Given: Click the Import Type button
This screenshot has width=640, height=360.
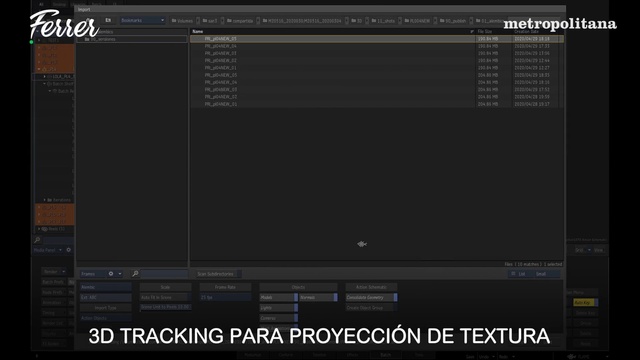Looking at the screenshot, I should 106,308.
